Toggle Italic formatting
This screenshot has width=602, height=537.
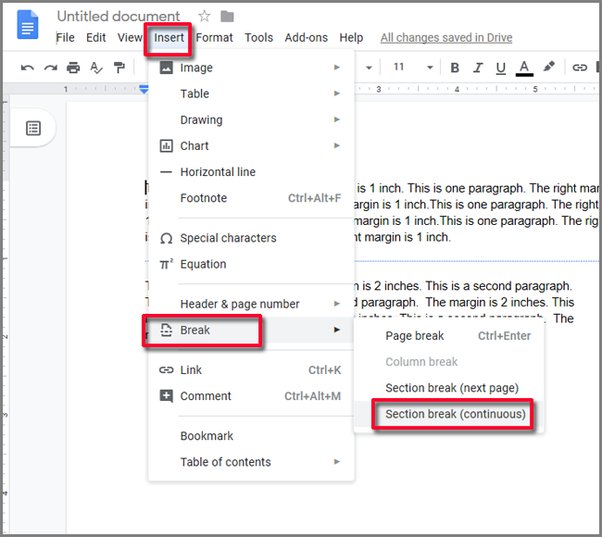(478, 68)
